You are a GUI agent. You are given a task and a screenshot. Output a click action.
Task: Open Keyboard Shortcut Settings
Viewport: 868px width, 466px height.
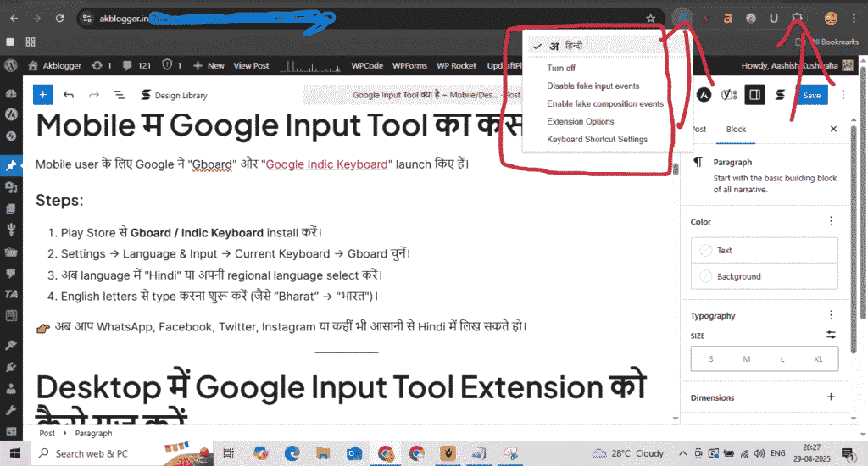coord(597,139)
